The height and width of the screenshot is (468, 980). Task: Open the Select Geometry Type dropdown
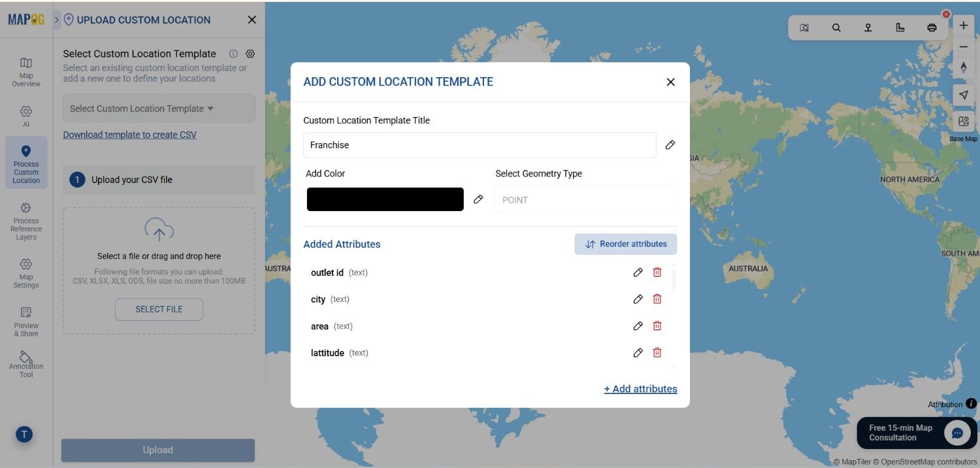click(583, 199)
